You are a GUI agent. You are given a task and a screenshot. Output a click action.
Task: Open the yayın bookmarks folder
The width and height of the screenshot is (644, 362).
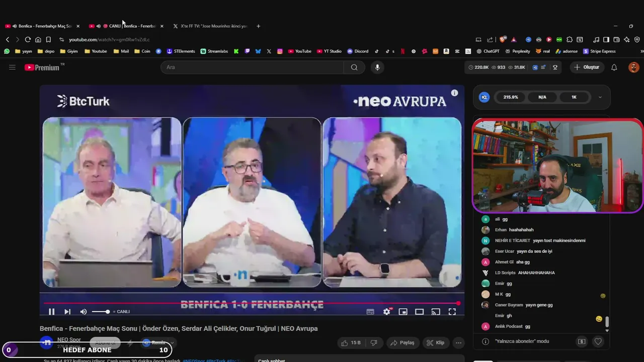click(24, 51)
